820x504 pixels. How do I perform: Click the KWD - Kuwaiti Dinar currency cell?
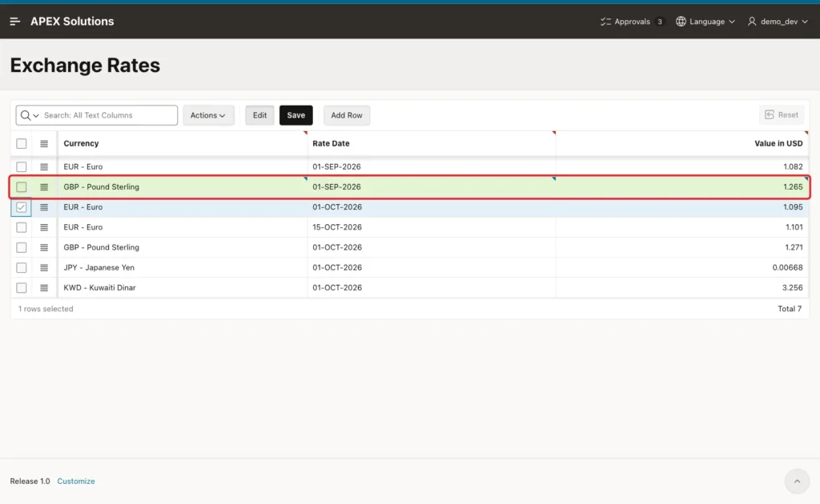(183, 288)
